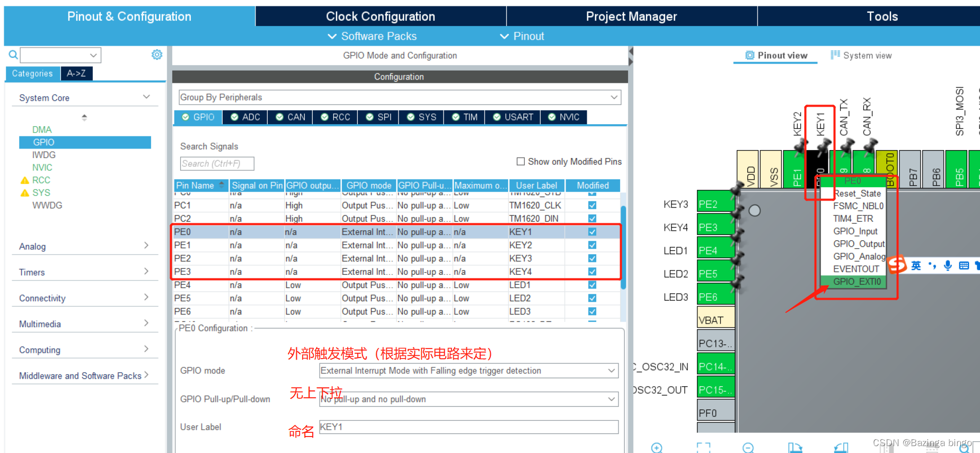Click the User Label field containing KEY1
The width and height of the screenshot is (980, 453).
coord(469,427)
